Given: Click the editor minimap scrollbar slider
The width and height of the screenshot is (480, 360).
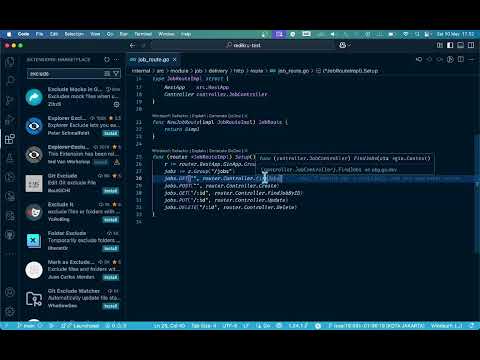Looking at the screenshot, I should coord(477,193).
